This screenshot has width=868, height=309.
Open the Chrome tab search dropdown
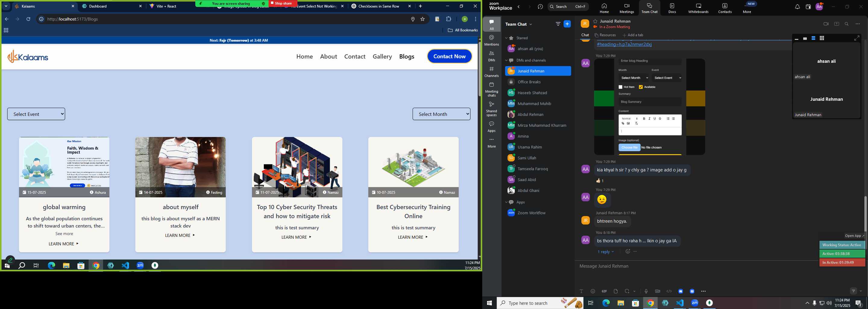click(x=6, y=6)
